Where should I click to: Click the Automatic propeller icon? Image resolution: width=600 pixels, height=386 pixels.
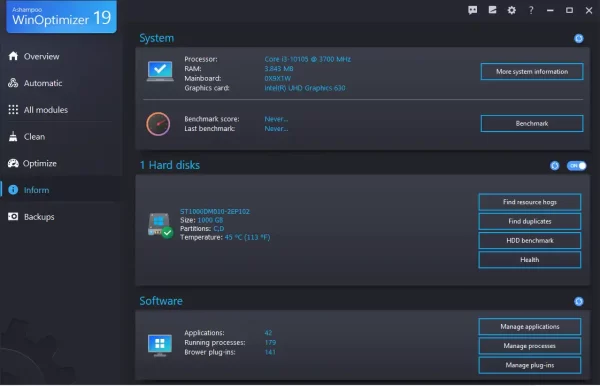coord(13,83)
